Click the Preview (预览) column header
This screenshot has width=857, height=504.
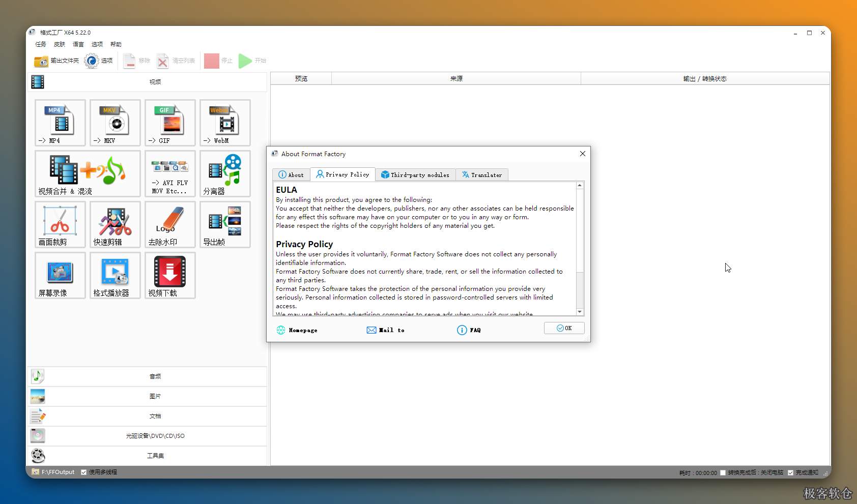tap(301, 79)
